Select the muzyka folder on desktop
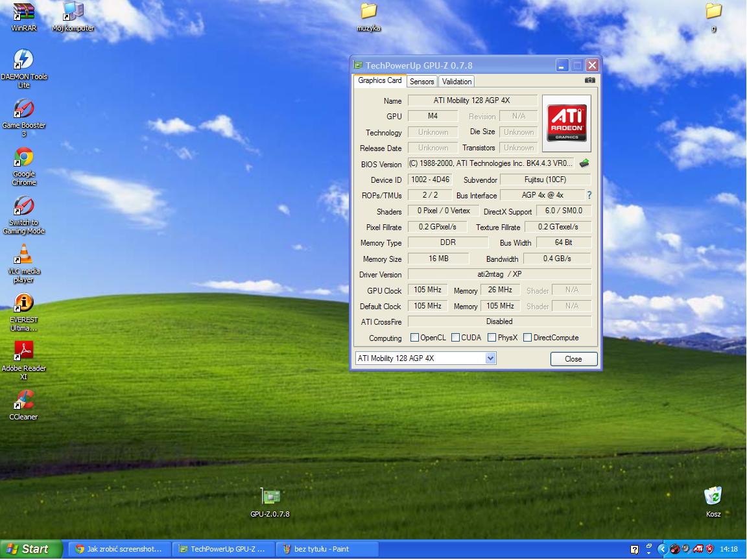 368,17
